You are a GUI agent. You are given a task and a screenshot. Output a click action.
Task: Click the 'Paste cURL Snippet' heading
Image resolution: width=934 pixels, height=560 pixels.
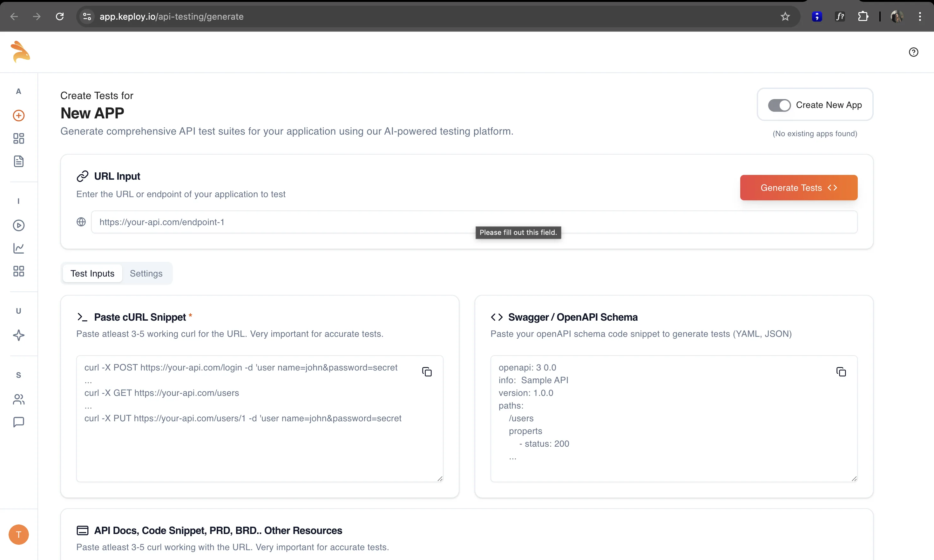pyautogui.click(x=140, y=317)
